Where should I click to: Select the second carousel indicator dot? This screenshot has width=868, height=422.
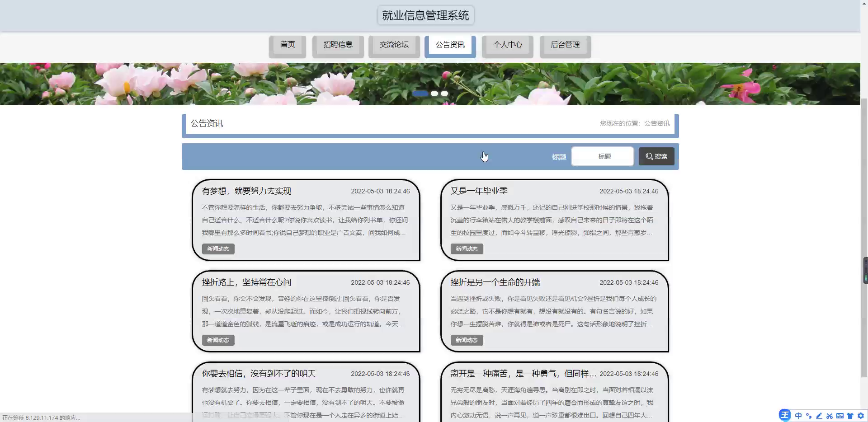pyautogui.click(x=434, y=94)
